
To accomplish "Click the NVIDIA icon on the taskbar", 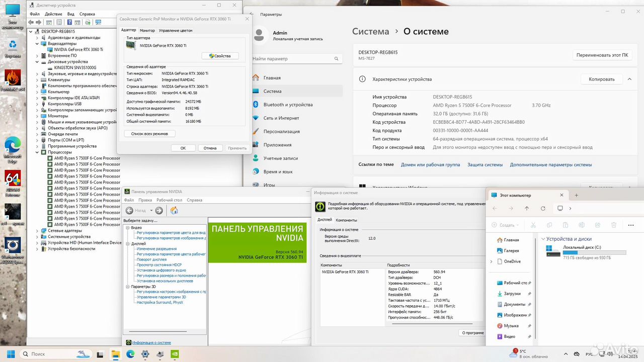I will (x=175, y=354).
